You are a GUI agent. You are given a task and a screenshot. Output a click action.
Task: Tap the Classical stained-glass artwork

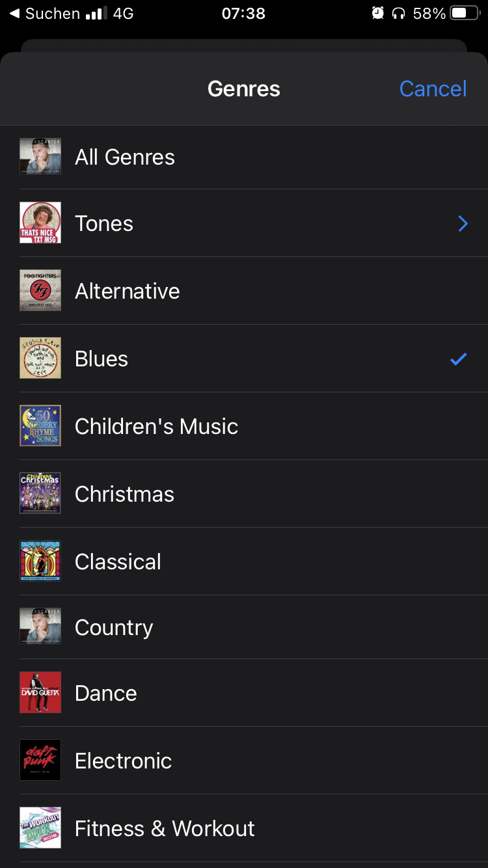click(x=40, y=561)
